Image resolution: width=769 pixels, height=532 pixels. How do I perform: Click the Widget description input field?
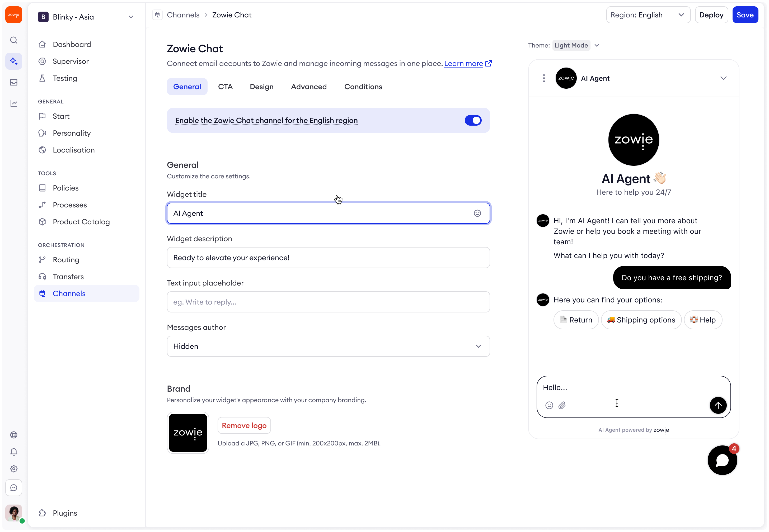click(328, 258)
